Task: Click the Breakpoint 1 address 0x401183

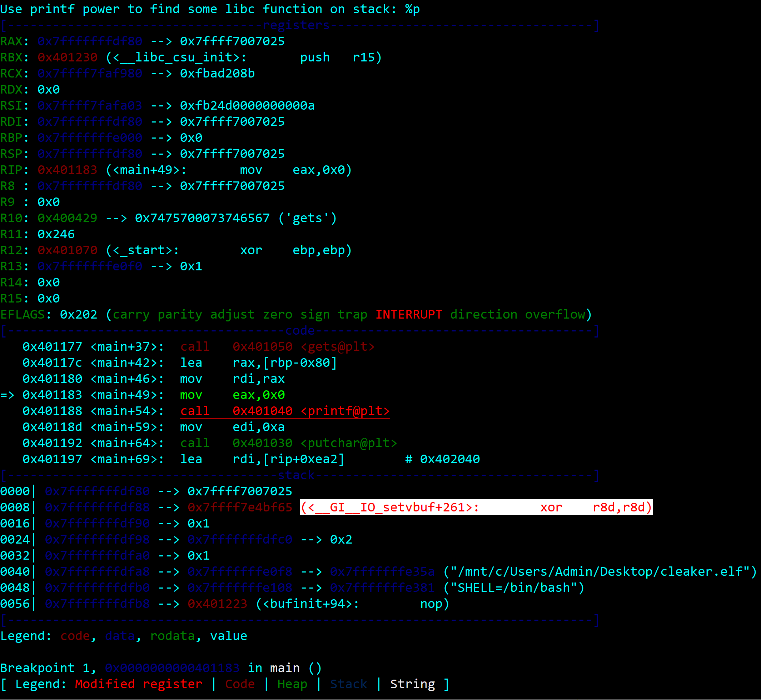Action: click(173, 668)
